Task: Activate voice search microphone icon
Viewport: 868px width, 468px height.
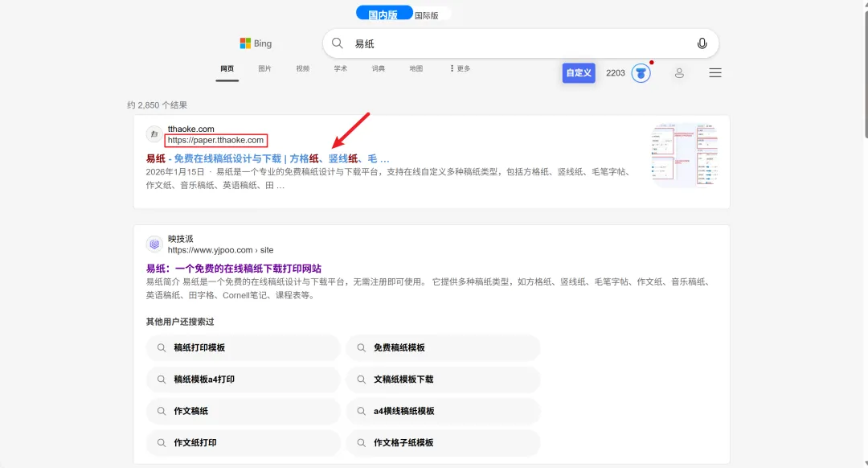Action: [702, 43]
